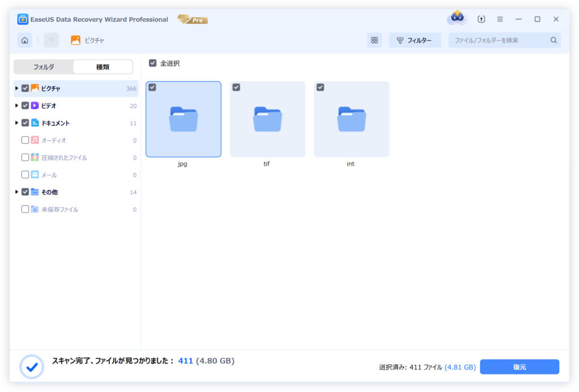Enable the オーディオ checkbox
This screenshot has height=392, width=579.
(25, 140)
